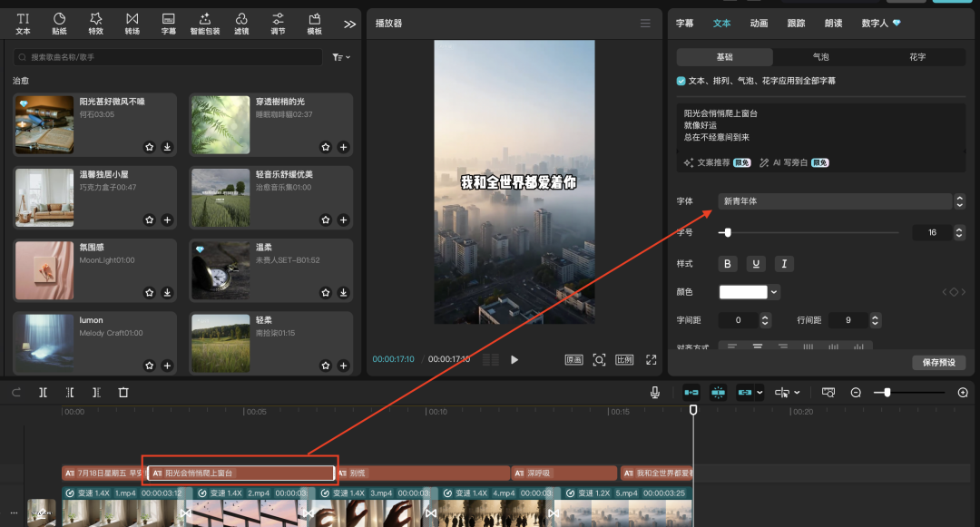Click the 调节 (Adjust) toolbar icon
This screenshot has width=980, height=527.
277,23
